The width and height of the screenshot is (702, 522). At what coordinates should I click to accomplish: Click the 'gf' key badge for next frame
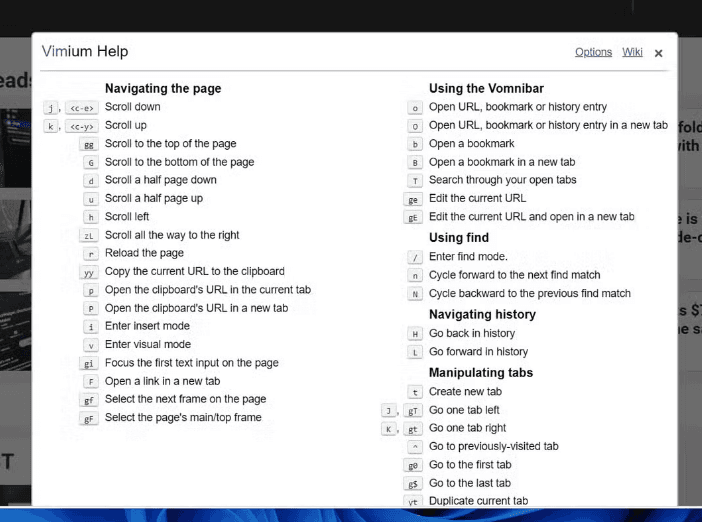(x=89, y=400)
